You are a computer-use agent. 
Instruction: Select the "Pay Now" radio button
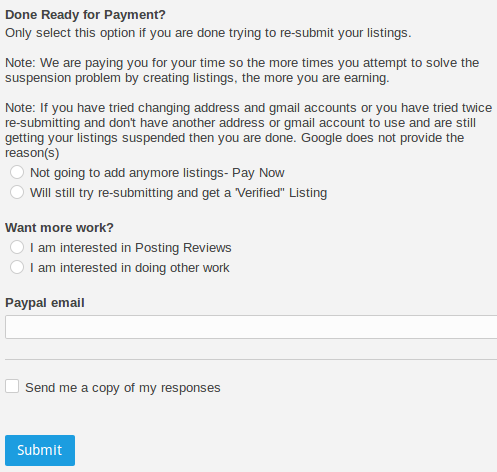[x=17, y=172]
